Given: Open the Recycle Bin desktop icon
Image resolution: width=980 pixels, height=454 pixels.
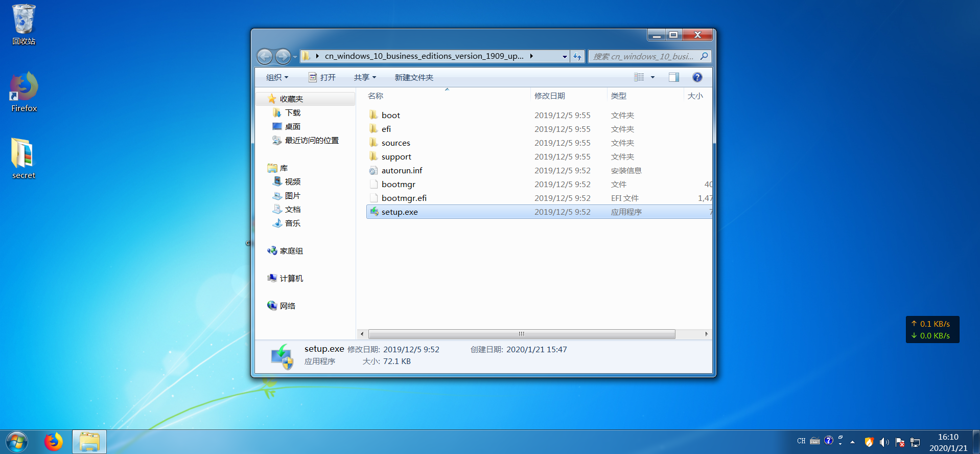Looking at the screenshot, I should (24, 25).
